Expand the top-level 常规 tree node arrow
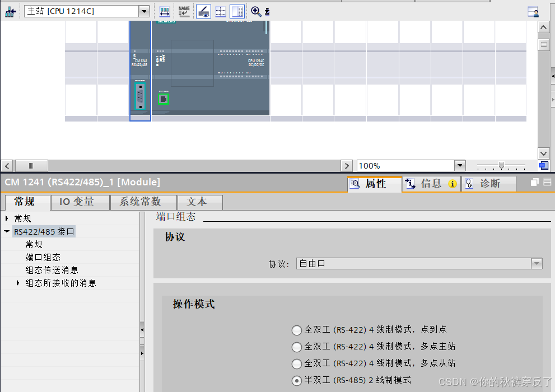 pos(7,218)
